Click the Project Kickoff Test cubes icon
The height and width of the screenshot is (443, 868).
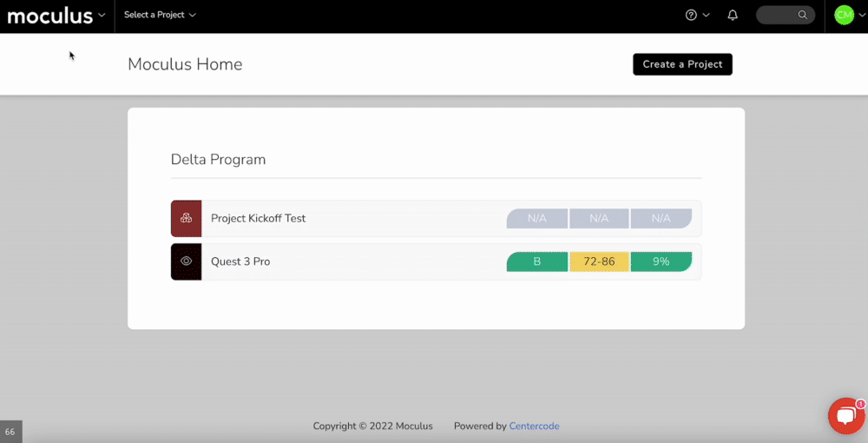click(x=186, y=218)
